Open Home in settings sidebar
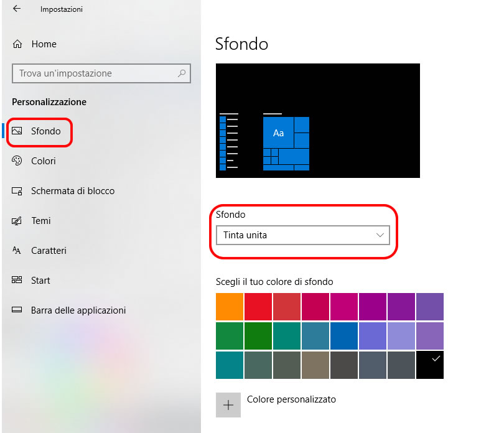The image size is (504, 433). pyautogui.click(x=44, y=44)
